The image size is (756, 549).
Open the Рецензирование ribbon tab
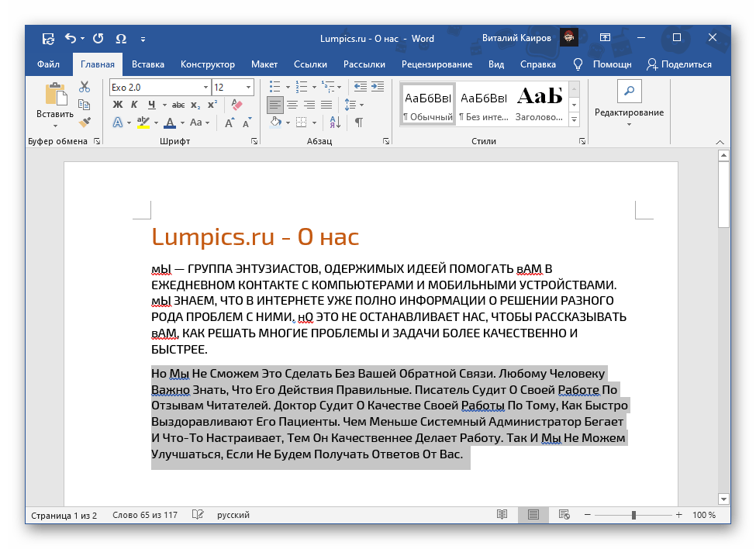pos(437,64)
